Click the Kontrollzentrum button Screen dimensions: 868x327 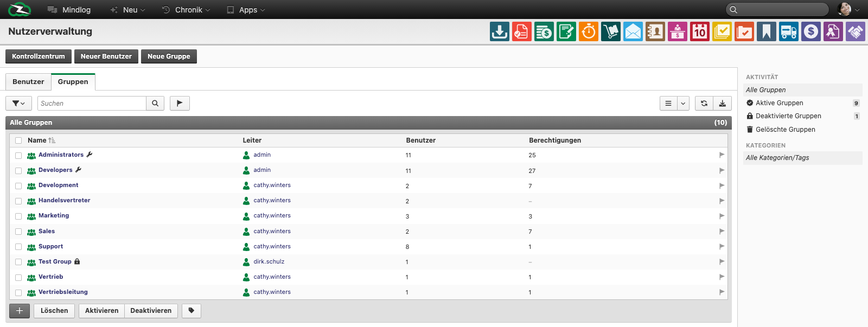click(x=39, y=56)
